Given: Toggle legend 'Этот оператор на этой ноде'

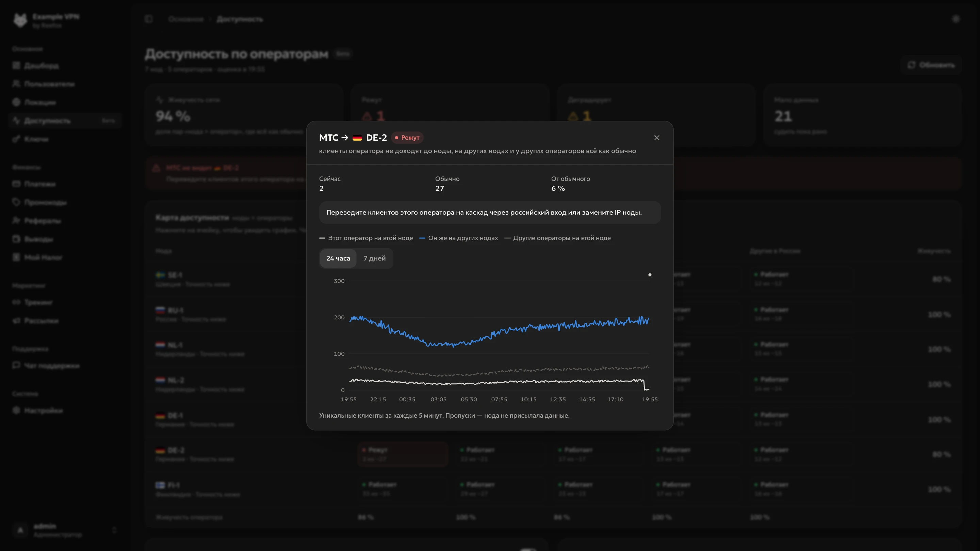Looking at the screenshot, I should point(366,238).
